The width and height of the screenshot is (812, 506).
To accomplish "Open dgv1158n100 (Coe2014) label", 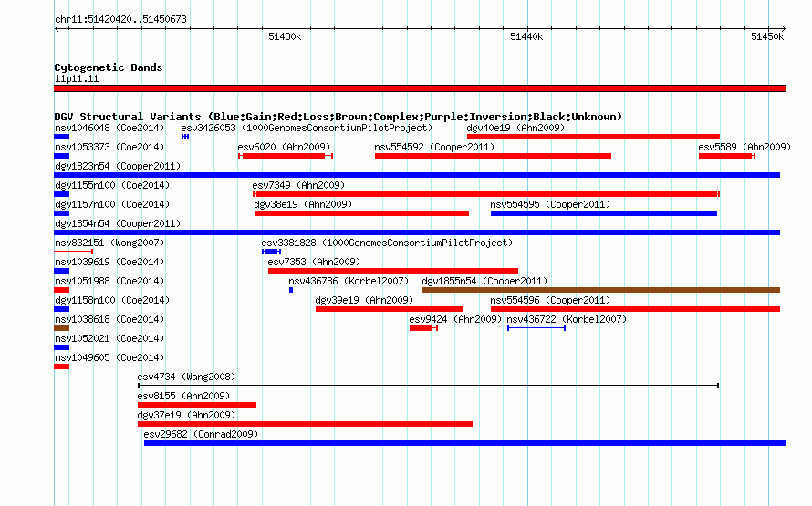I will pos(112,300).
